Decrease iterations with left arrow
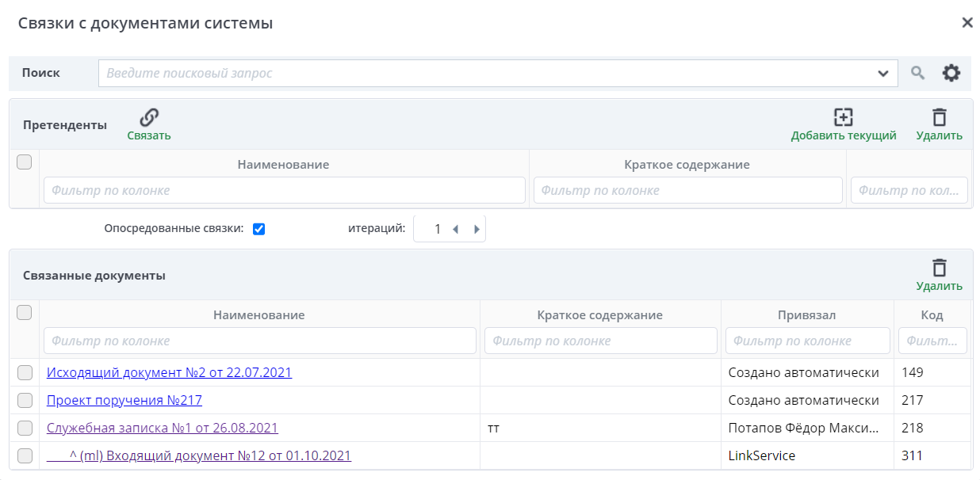Image resolution: width=980 pixels, height=480 pixels. pos(455,229)
